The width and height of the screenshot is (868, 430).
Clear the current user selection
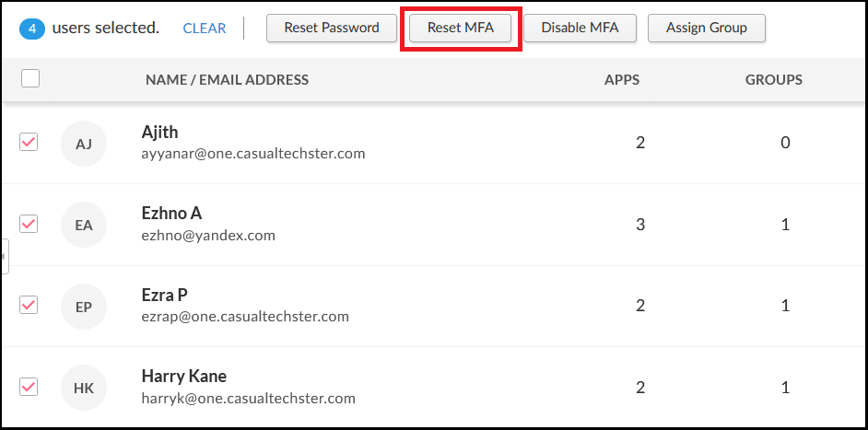pyautogui.click(x=205, y=28)
